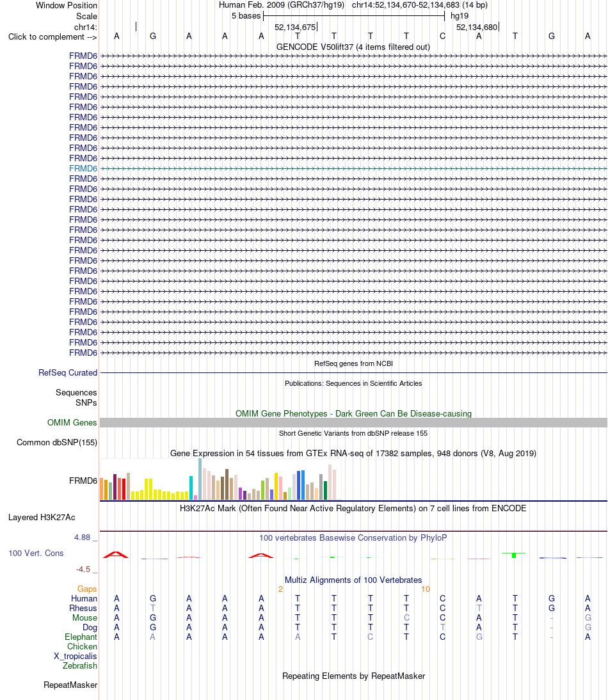The image size is (608, 700).
Task: Click the 'RepeatMasker' track label
Action: [x=70, y=685]
